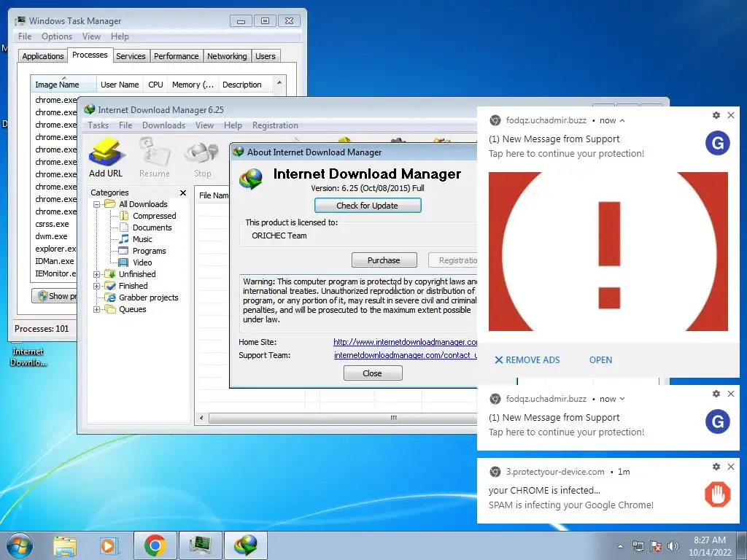Open File Explorer from taskbar
This screenshot has height=560, width=747.
coord(65,545)
